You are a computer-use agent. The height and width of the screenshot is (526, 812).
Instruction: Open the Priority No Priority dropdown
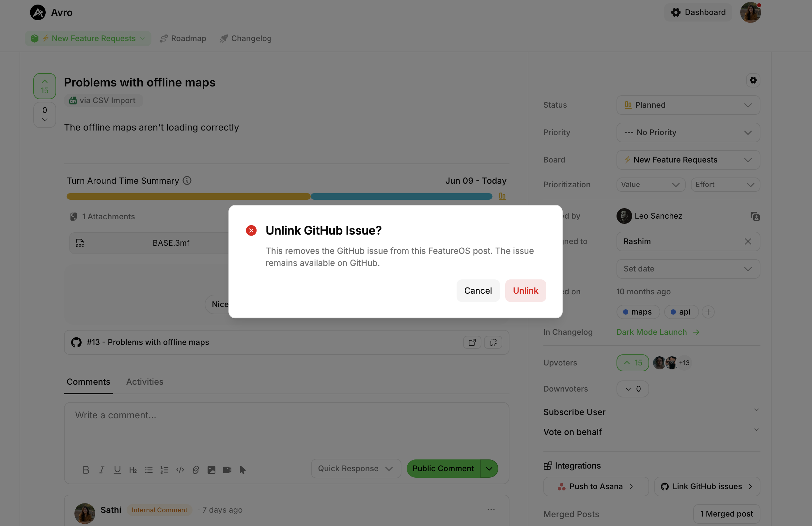coord(688,132)
